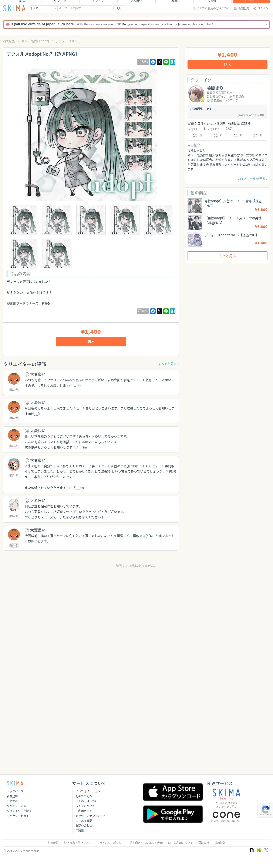This screenshot has height=868, width=273.
Task: Open footer ご利用ガイド link
Action: click(84, 811)
